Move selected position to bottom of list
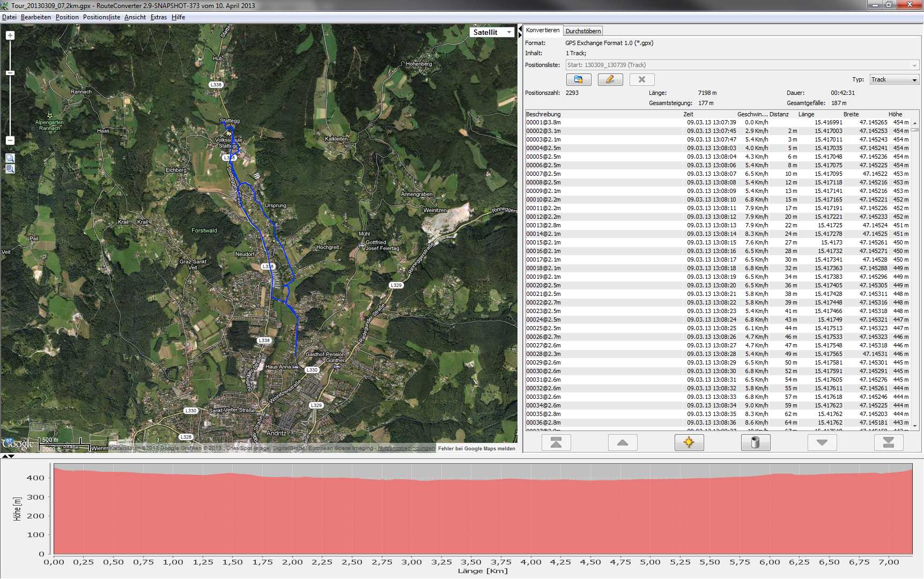This screenshot has width=924, height=579. coord(888,442)
